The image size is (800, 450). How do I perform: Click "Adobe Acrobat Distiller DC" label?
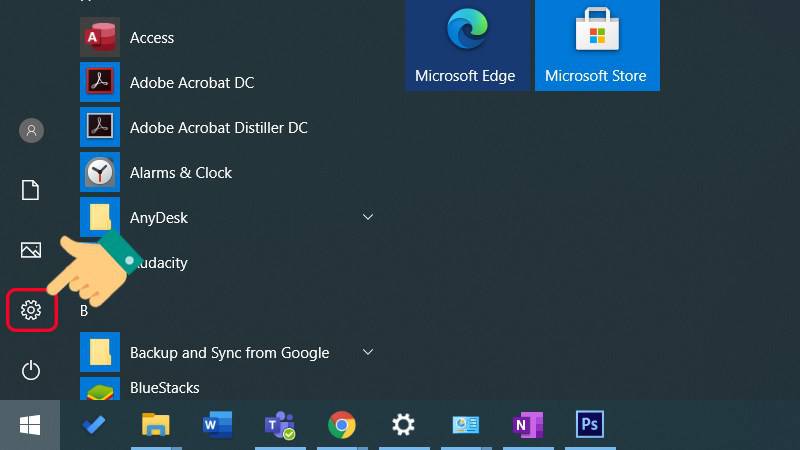pyautogui.click(x=219, y=128)
